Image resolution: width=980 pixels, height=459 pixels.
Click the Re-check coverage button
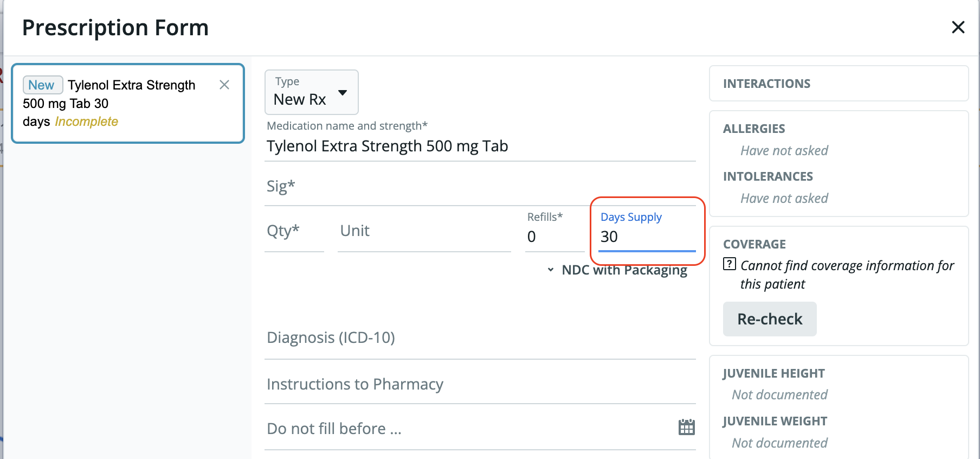click(x=769, y=319)
